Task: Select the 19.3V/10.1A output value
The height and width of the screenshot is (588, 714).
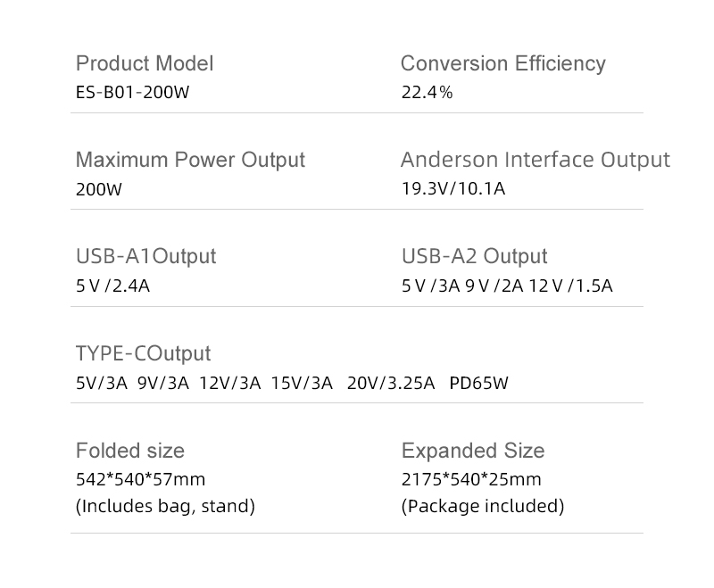Action: pyautogui.click(x=454, y=189)
